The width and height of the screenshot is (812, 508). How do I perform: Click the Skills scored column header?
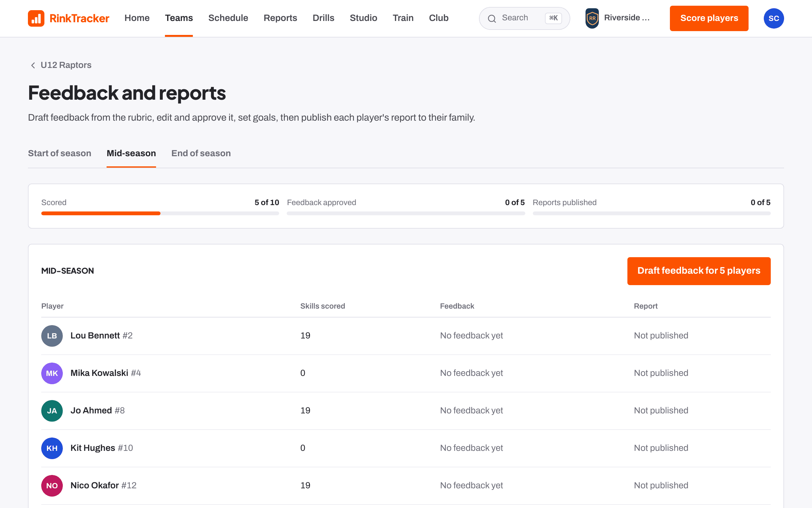point(323,306)
